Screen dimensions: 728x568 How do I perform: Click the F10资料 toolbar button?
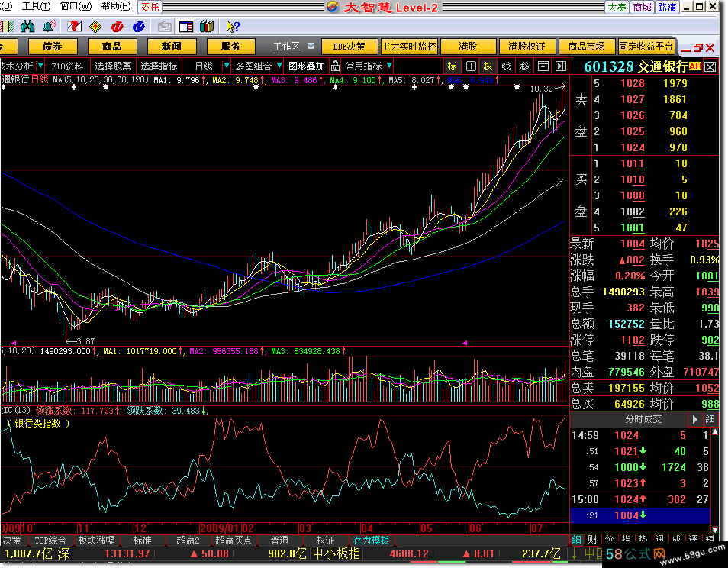pos(67,66)
